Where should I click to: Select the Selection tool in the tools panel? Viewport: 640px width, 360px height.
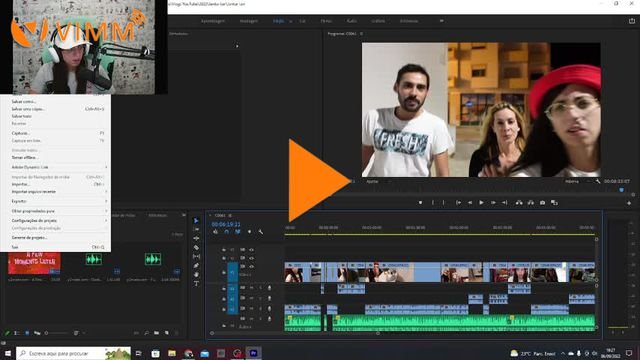tap(196, 221)
